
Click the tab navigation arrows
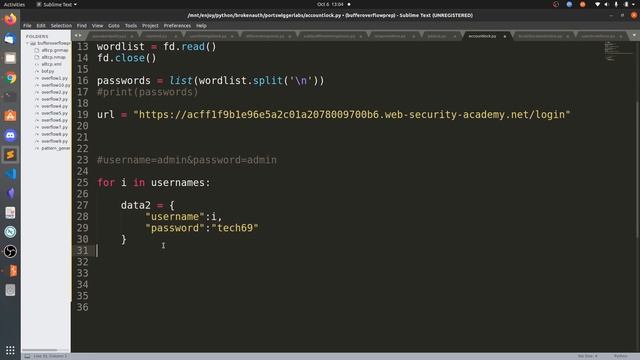tap(78, 36)
